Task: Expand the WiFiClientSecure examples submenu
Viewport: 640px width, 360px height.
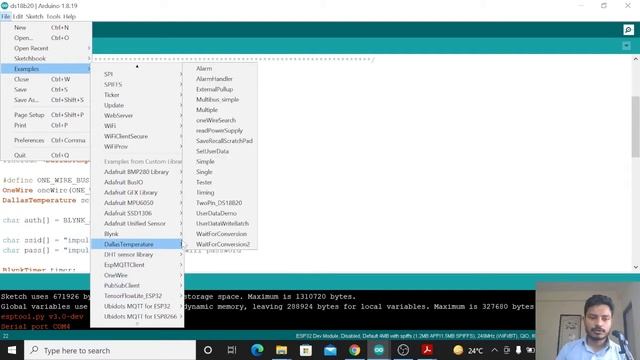Action: (137, 136)
